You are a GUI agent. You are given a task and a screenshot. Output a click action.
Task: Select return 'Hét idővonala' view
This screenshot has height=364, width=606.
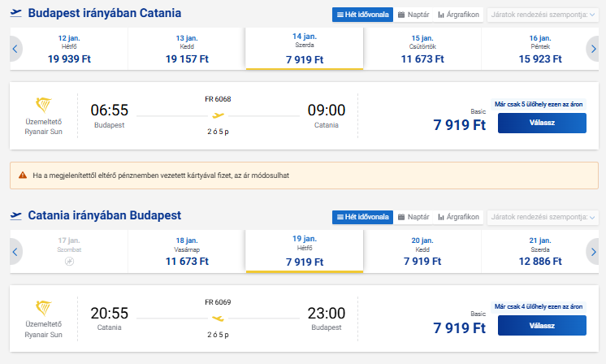[362, 217]
